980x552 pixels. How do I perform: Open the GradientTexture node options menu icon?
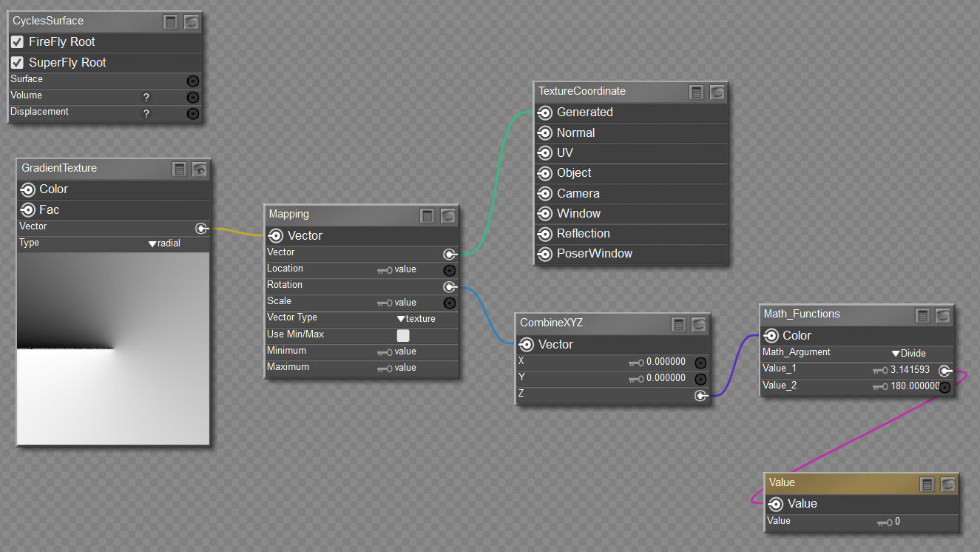pyautogui.click(x=180, y=169)
